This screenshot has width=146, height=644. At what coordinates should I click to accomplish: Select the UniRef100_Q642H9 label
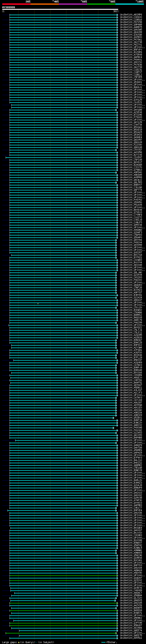pyautogui.click(x=131, y=32)
